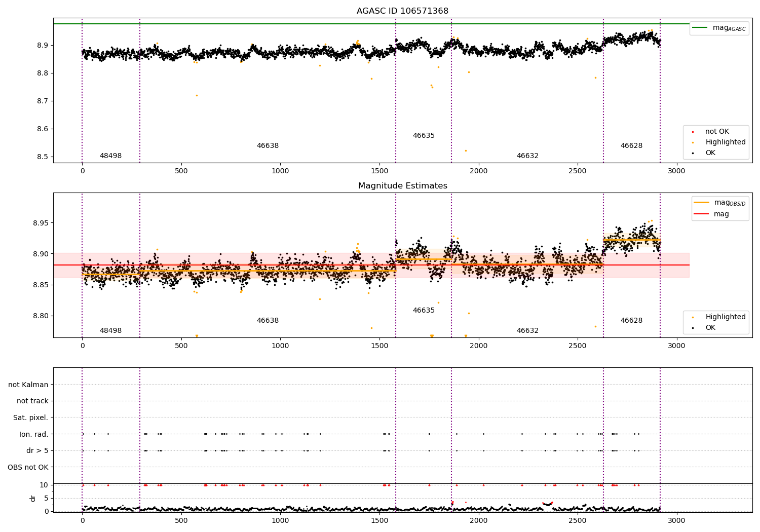760x532 pixels.
Task: Select the mag AGASC legend entry in the top plot
Action: click(x=719, y=28)
